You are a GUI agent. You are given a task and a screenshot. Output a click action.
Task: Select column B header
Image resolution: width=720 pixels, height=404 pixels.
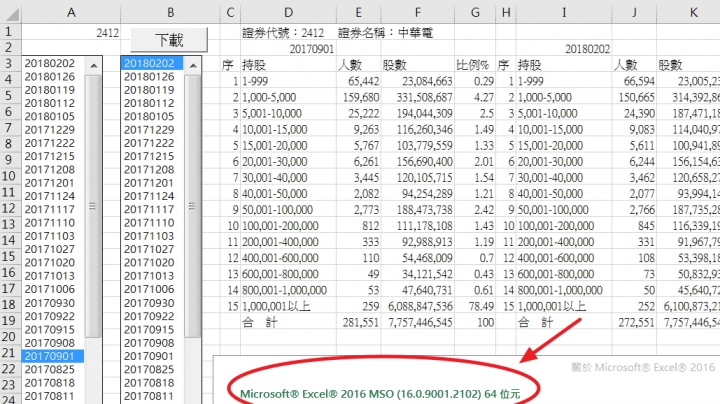click(x=170, y=13)
